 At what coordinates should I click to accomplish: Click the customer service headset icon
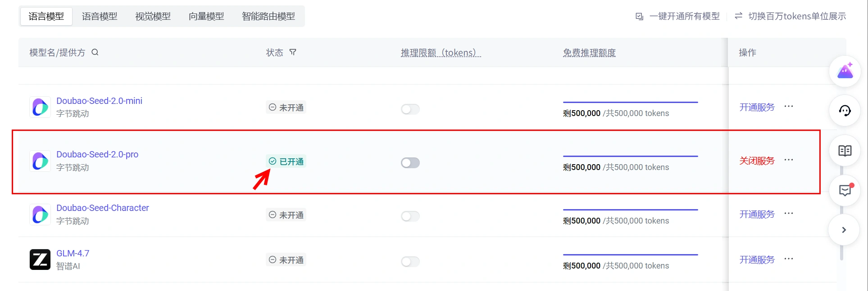point(845,111)
